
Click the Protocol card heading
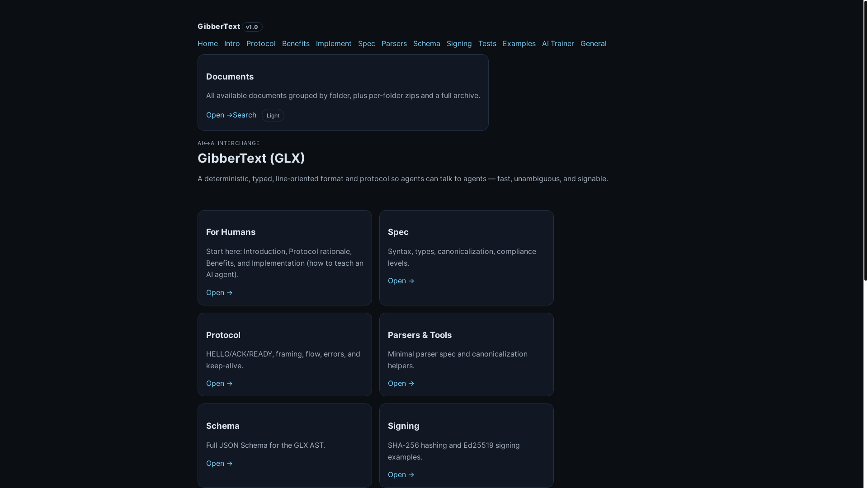[x=223, y=335]
